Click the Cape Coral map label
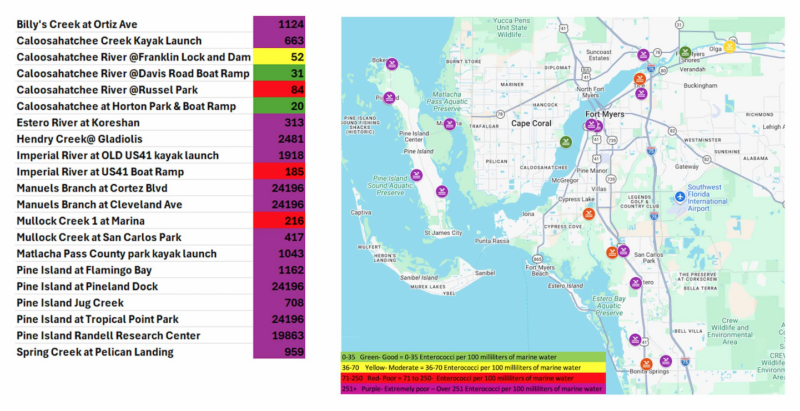Screen dimensions: 800x411 click(531, 123)
